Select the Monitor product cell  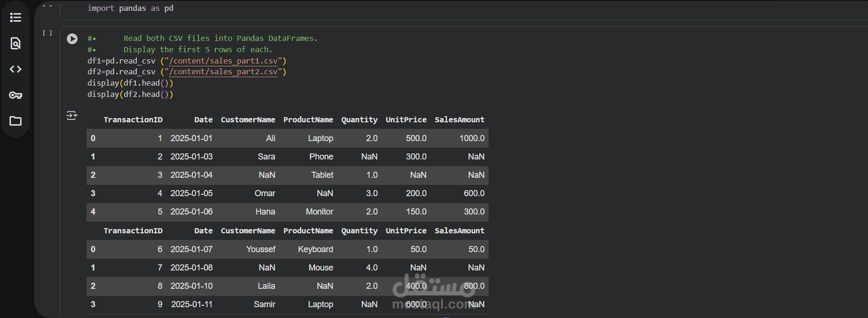click(319, 212)
